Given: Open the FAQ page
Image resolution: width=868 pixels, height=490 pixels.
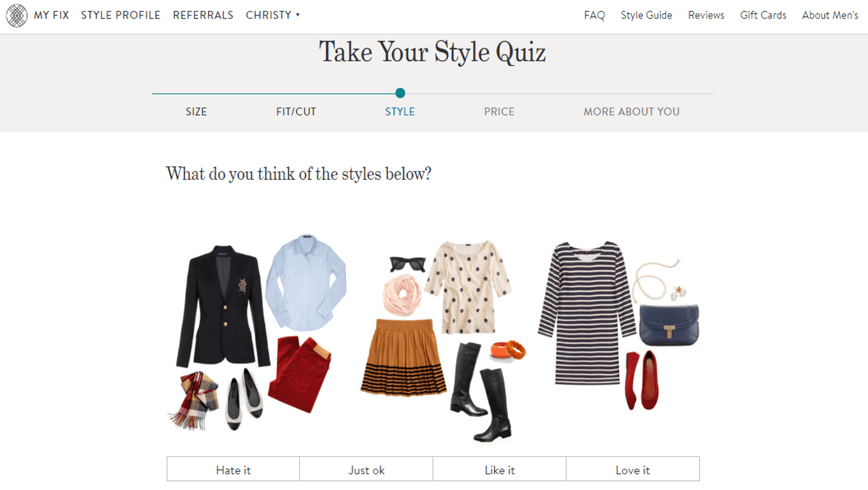Looking at the screenshot, I should pyautogui.click(x=594, y=15).
